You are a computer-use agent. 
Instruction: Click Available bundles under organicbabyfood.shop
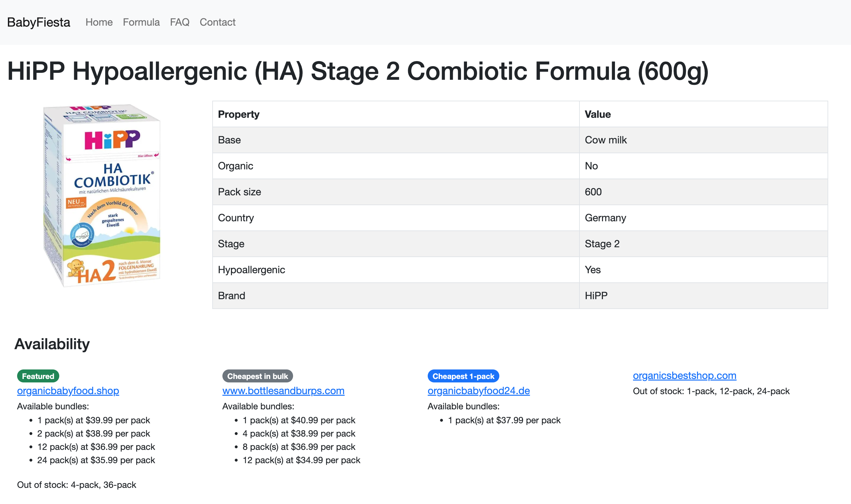[x=53, y=406]
